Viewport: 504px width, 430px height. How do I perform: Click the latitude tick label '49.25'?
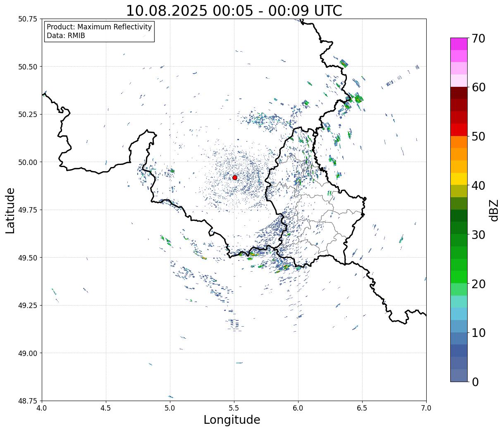coord(28,306)
